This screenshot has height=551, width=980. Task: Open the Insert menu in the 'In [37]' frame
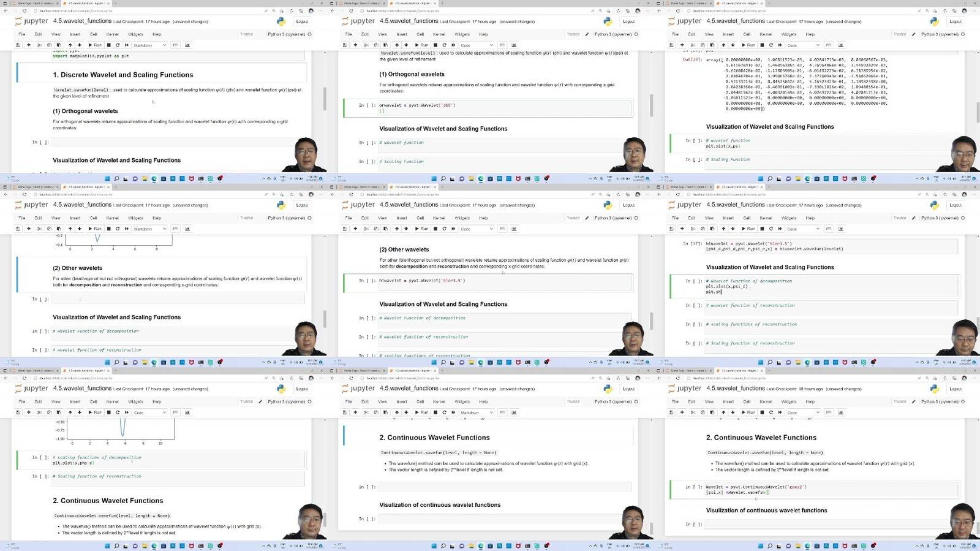point(728,218)
